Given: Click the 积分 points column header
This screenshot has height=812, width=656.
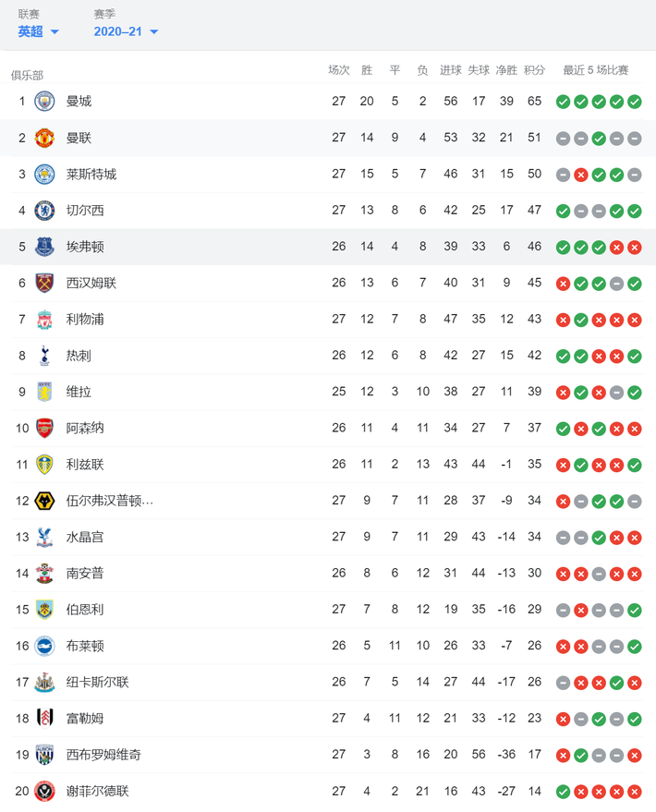Looking at the screenshot, I should pyautogui.click(x=534, y=70).
